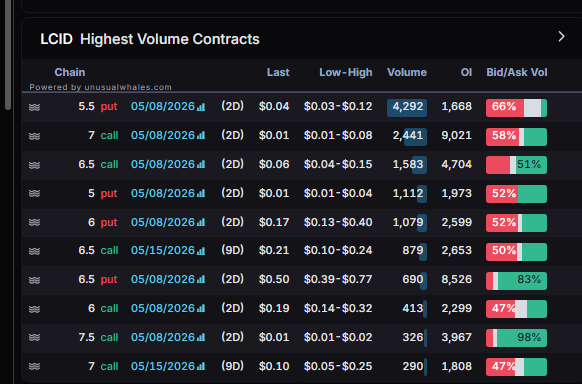Sort by the Last column header
This screenshot has width=582, height=384.
point(278,72)
